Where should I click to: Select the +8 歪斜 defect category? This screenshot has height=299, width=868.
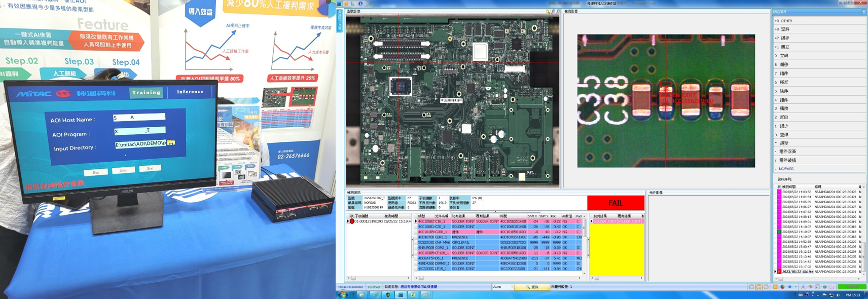[819, 29]
